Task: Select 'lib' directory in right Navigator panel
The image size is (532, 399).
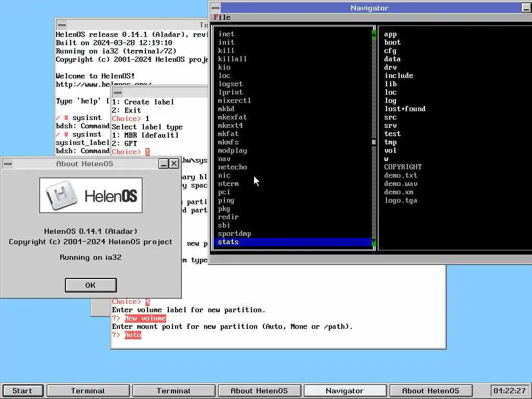Action: [391, 84]
